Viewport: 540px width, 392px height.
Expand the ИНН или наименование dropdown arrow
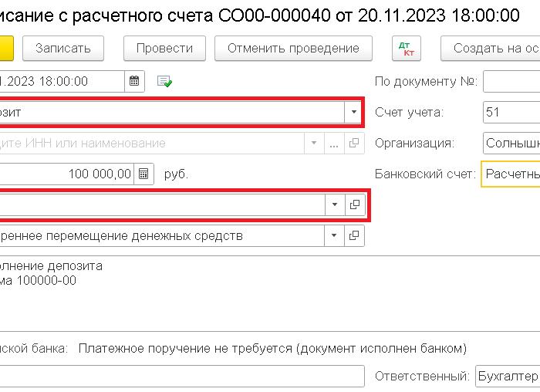tap(314, 143)
